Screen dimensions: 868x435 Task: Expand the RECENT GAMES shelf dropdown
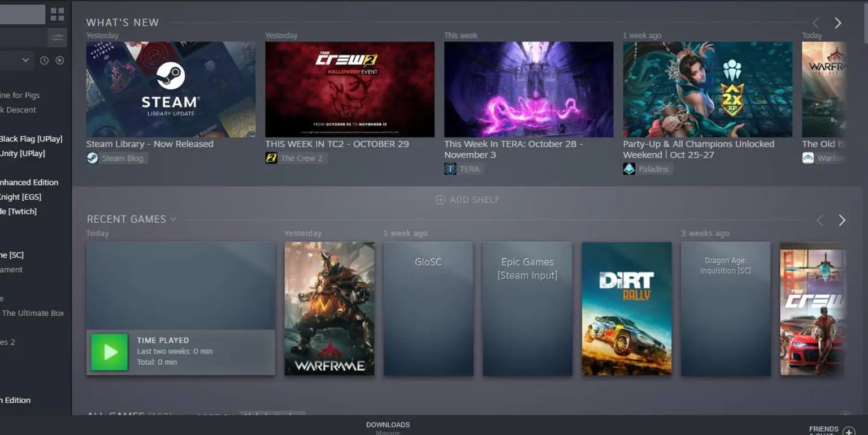click(x=173, y=219)
